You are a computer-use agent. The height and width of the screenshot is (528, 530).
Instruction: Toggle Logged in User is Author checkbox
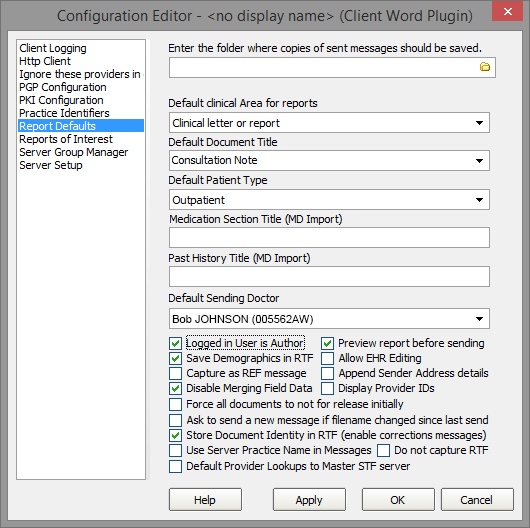(175, 343)
